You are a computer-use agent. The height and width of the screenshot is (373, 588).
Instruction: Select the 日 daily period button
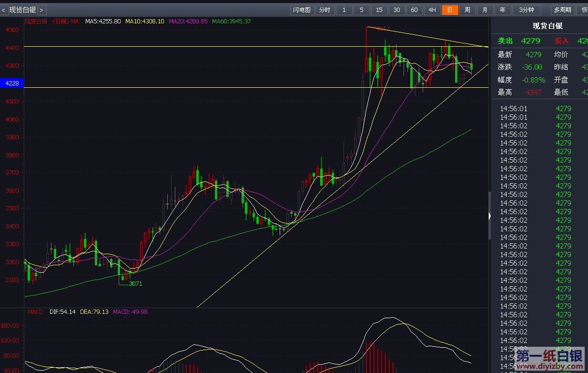click(449, 10)
